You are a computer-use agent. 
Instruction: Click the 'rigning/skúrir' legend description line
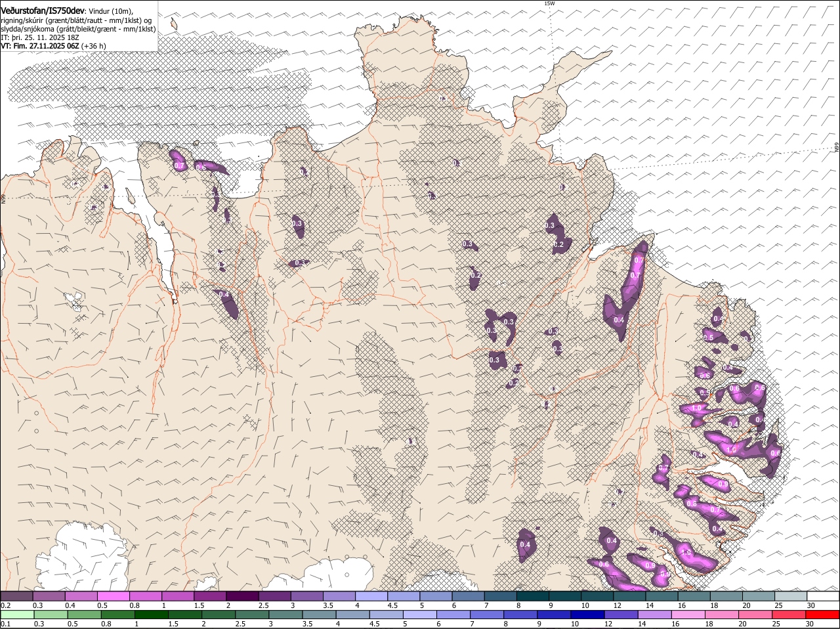[77, 20]
